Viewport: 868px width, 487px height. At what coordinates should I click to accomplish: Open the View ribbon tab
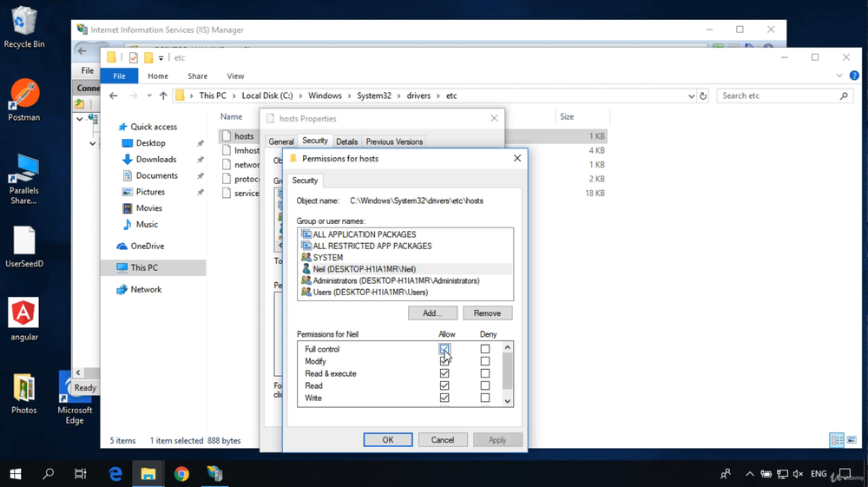click(235, 76)
